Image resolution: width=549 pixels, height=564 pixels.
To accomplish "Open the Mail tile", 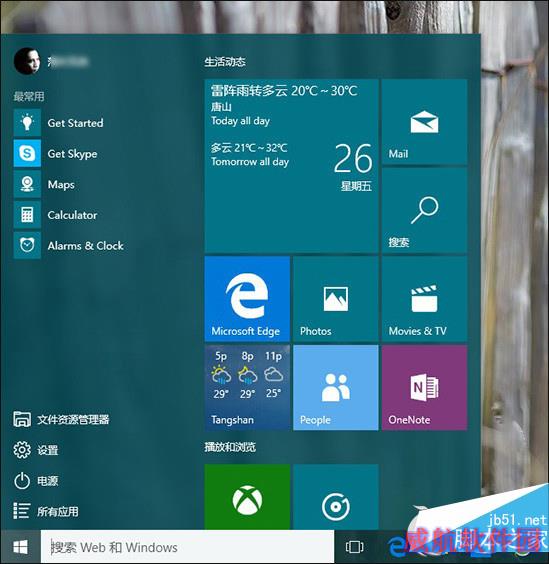I will click(x=425, y=122).
